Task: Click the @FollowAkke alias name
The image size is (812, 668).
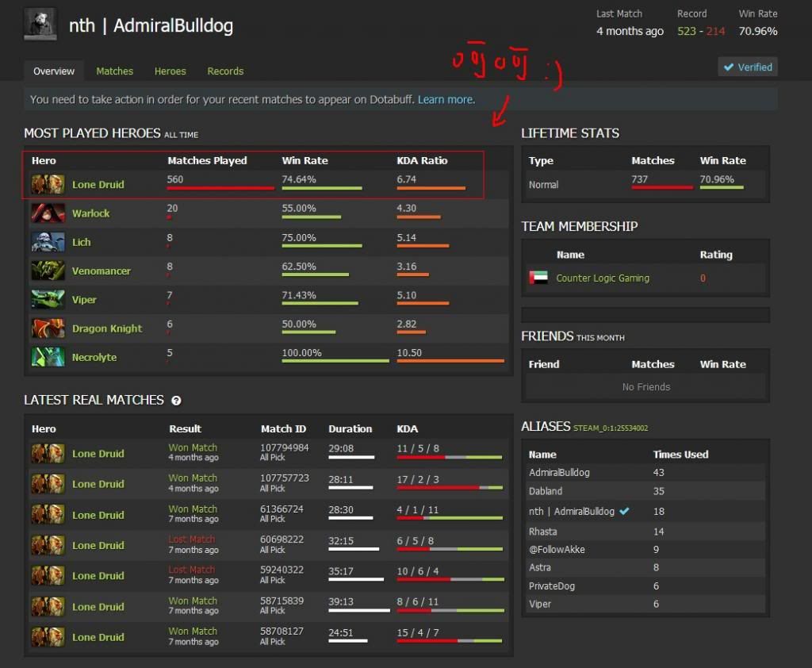Action: (557, 549)
